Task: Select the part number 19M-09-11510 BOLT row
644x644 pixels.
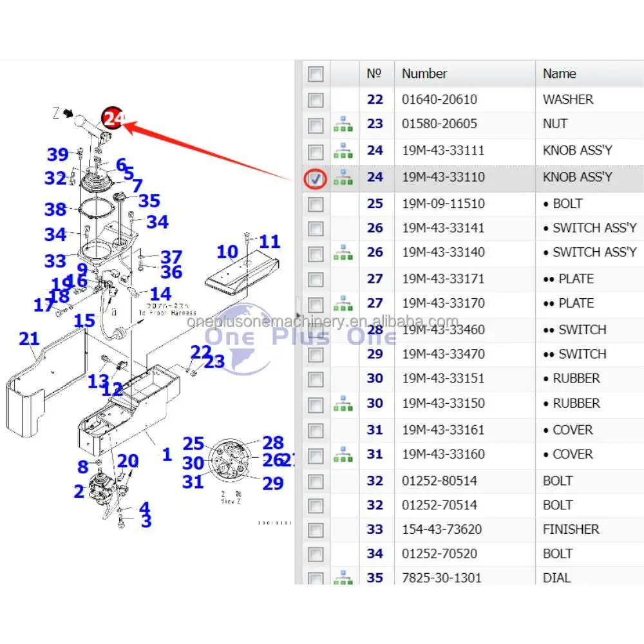Action: [442, 204]
